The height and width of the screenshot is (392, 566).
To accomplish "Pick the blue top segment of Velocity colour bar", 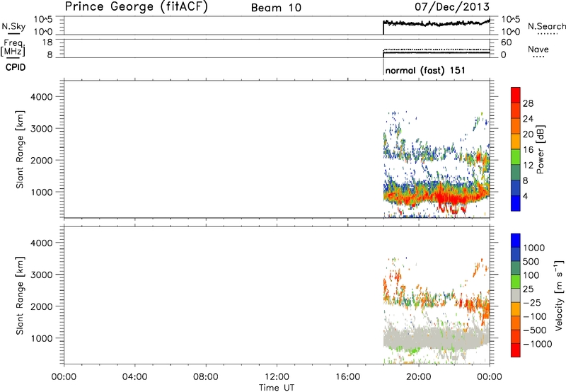I will (516, 241).
